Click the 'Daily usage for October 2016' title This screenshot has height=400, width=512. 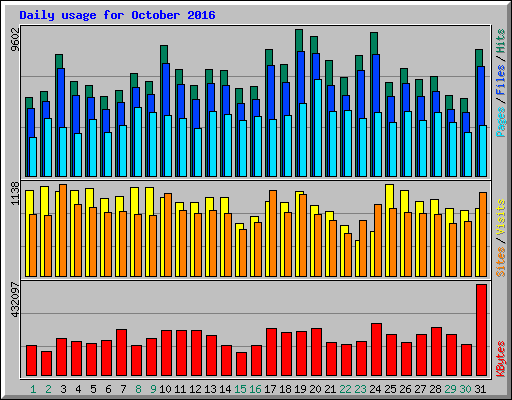point(117,15)
